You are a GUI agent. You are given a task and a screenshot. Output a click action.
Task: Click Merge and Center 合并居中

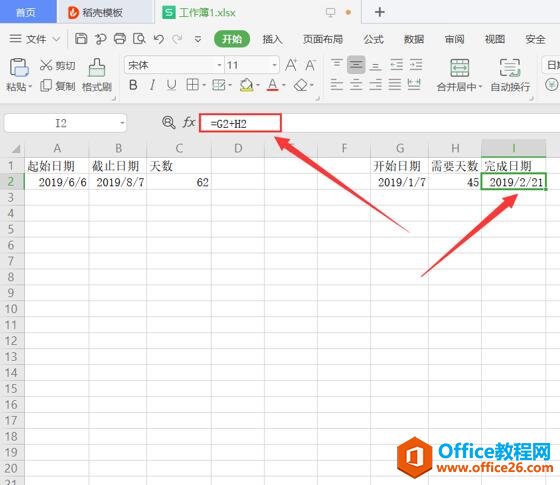point(459,75)
